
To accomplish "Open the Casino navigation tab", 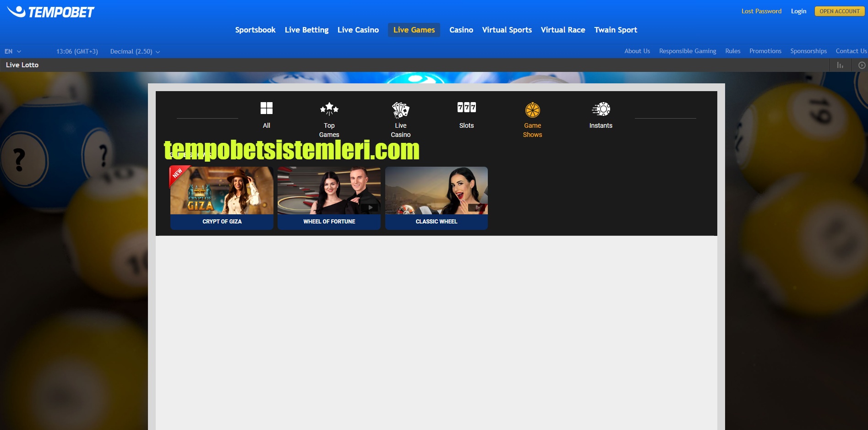I will tap(461, 30).
